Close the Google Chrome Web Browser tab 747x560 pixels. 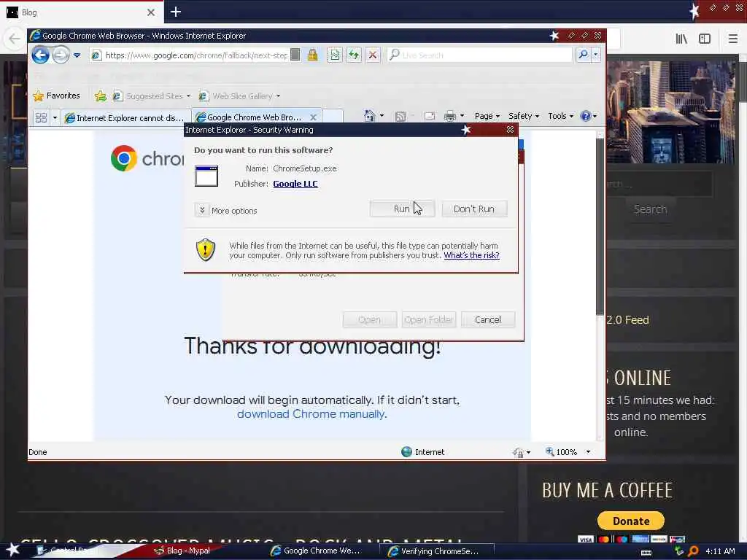click(314, 117)
